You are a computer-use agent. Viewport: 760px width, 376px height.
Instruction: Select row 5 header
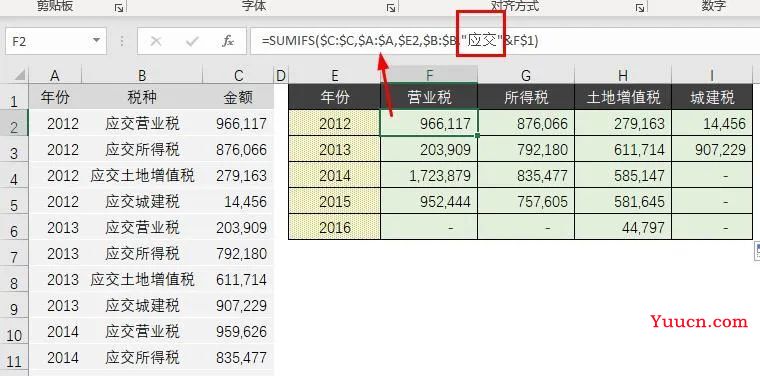(14, 202)
